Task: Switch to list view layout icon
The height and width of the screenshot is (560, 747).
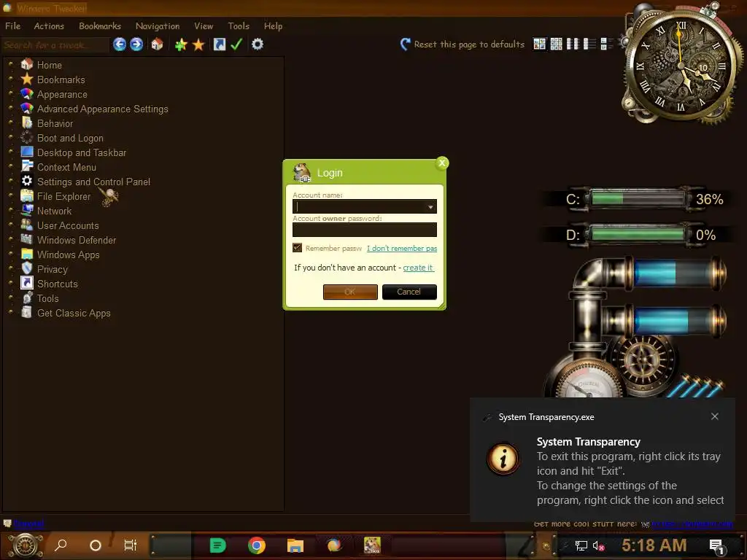Action: pyautogui.click(x=589, y=44)
